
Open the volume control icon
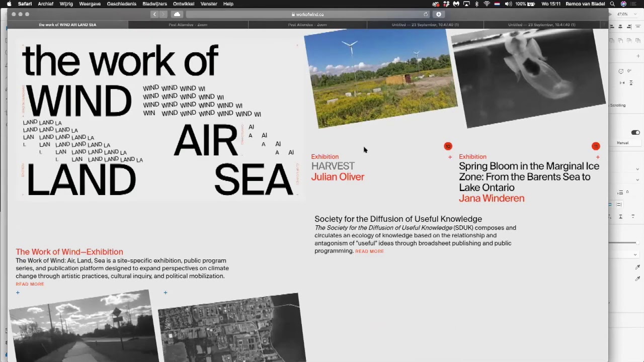[508, 4]
